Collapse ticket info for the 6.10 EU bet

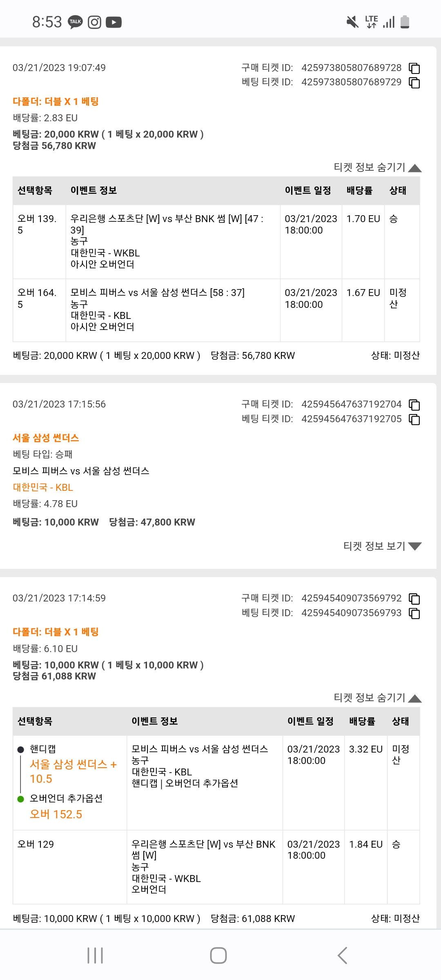click(x=377, y=698)
